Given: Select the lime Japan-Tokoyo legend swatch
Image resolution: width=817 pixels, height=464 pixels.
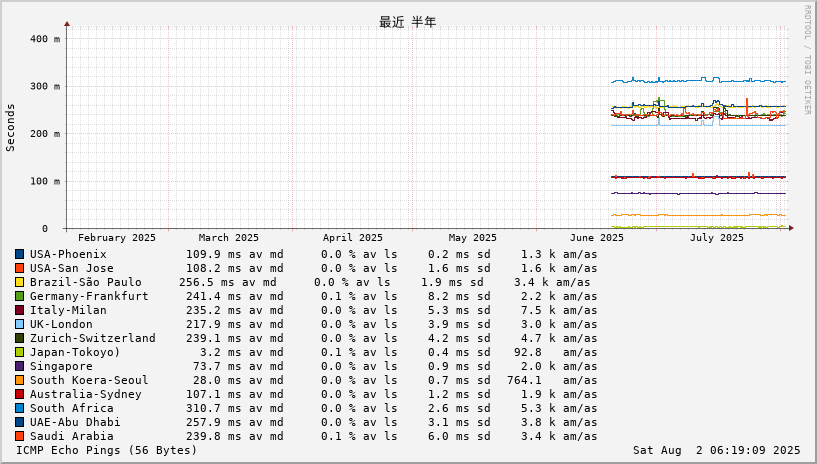Looking at the screenshot, I should coord(19,353).
